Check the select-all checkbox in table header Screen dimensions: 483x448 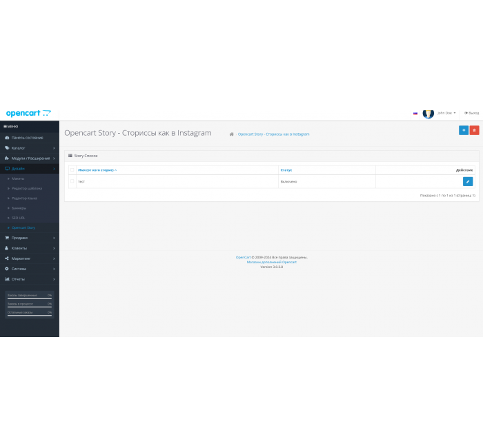click(x=72, y=170)
